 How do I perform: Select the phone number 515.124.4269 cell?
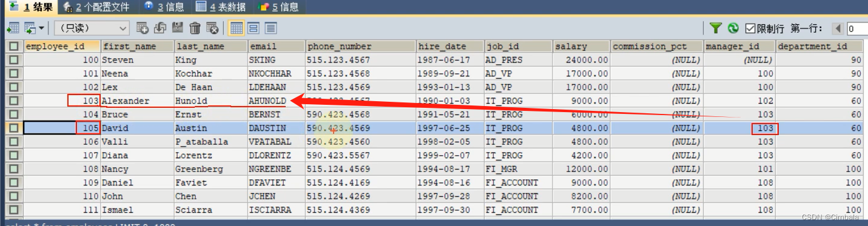[360, 196]
